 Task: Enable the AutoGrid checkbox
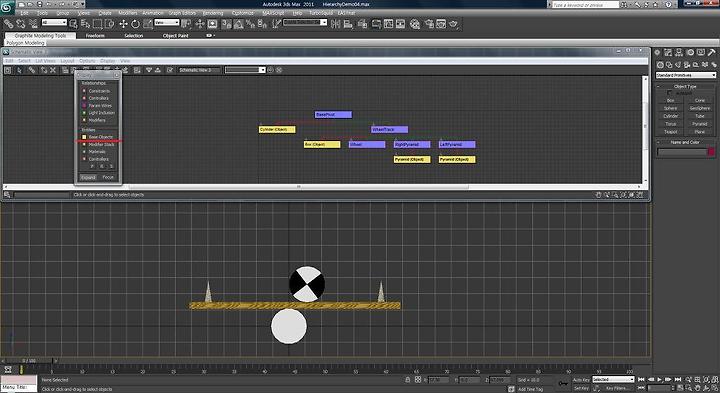click(x=669, y=93)
